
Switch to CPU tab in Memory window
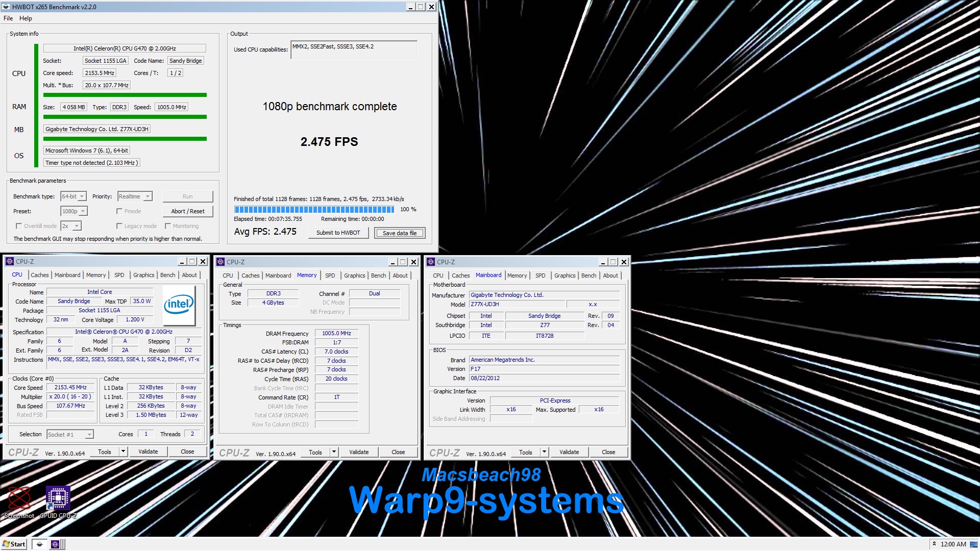point(228,275)
